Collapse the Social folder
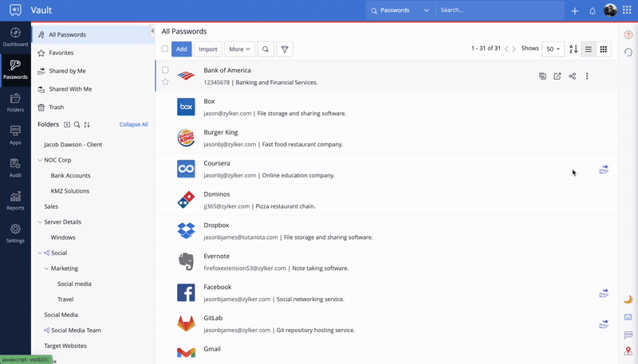The height and width of the screenshot is (364, 638). click(40, 252)
